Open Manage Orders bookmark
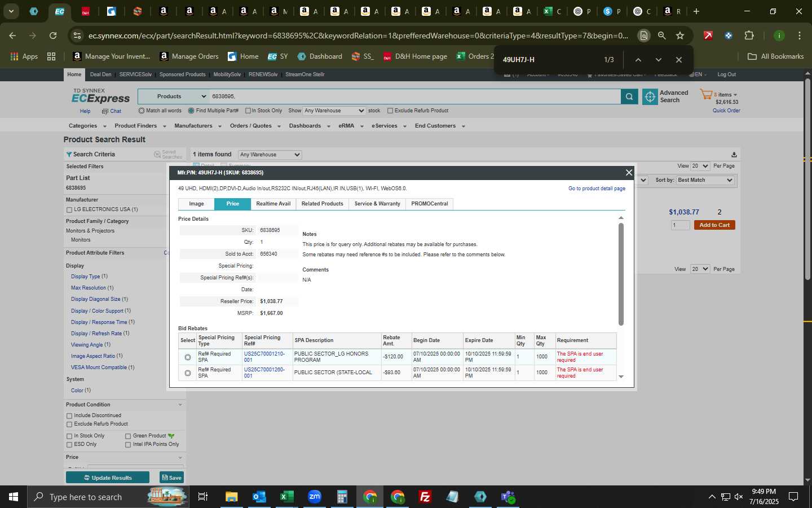 coord(189,56)
